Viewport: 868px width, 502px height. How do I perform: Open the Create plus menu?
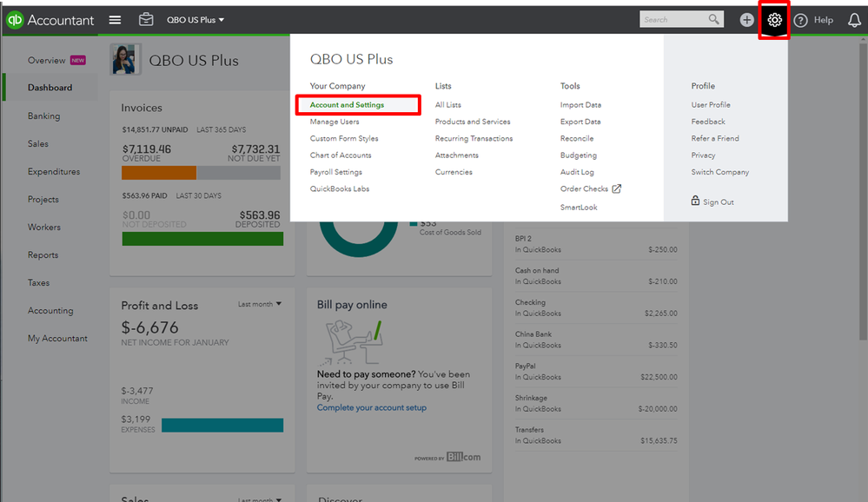(746, 20)
